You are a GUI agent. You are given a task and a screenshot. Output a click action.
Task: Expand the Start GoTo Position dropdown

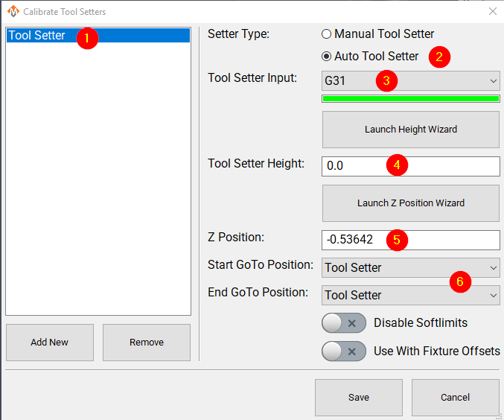tap(410, 267)
